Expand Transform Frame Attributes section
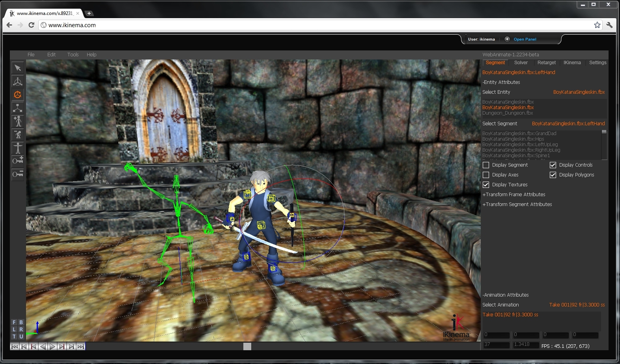Image resolution: width=620 pixels, height=364 pixels. tap(514, 195)
